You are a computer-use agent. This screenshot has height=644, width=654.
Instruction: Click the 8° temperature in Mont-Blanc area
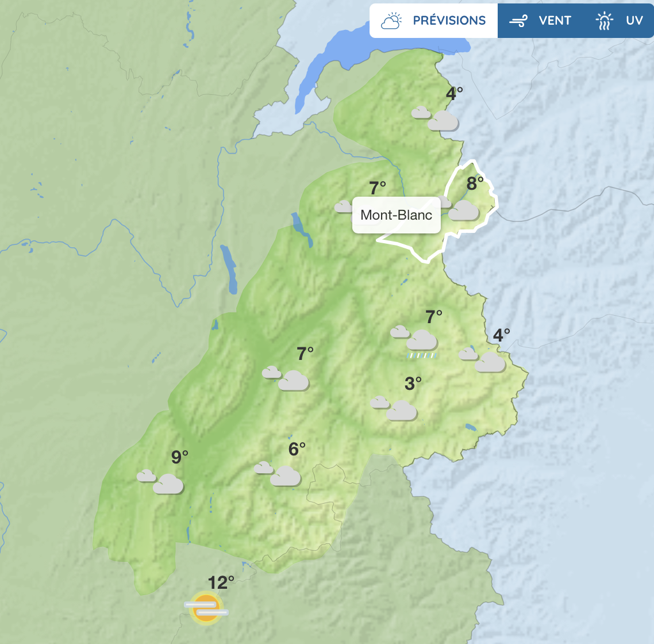[x=475, y=183]
